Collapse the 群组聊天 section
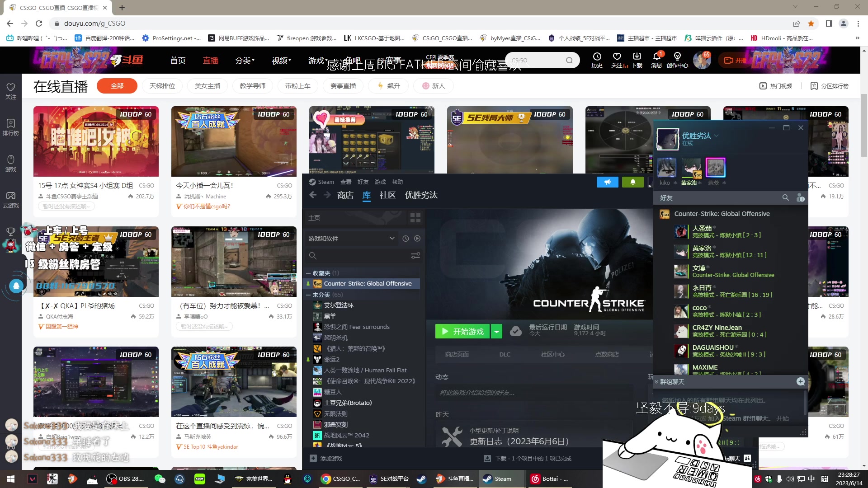The height and width of the screenshot is (488, 868). pyautogui.click(x=656, y=382)
